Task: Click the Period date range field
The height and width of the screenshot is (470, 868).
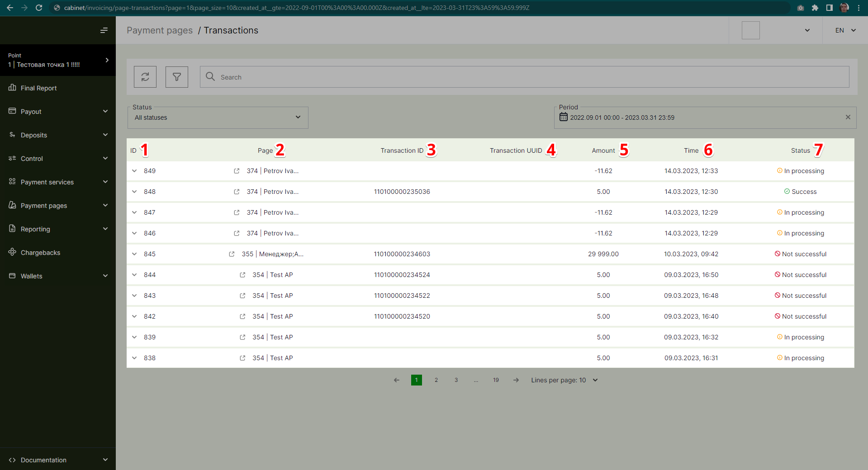Action: [x=705, y=117]
